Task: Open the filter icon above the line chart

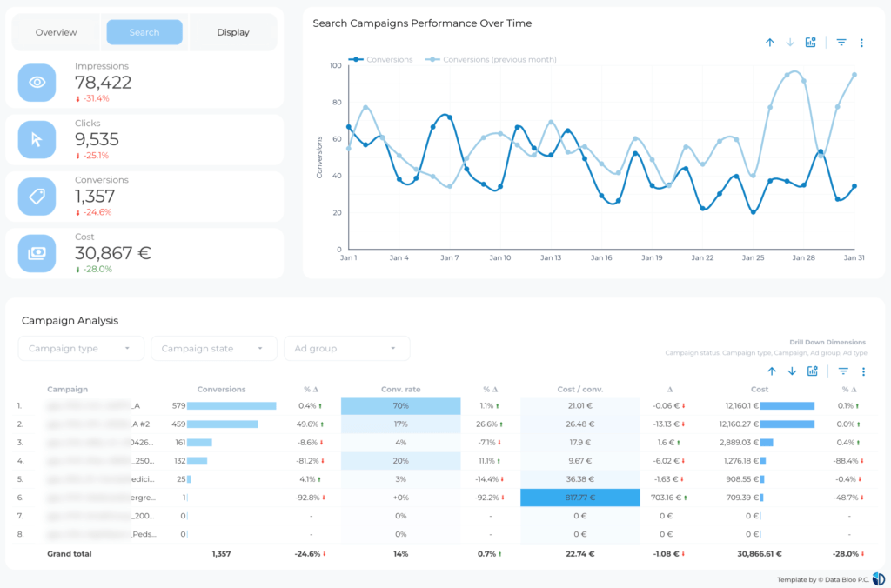Action: click(841, 43)
